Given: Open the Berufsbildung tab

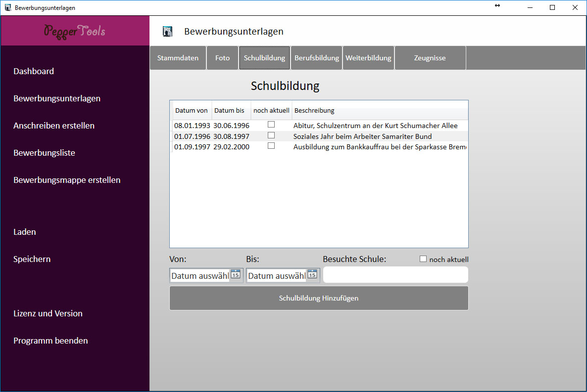Looking at the screenshot, I should (316, 58).
